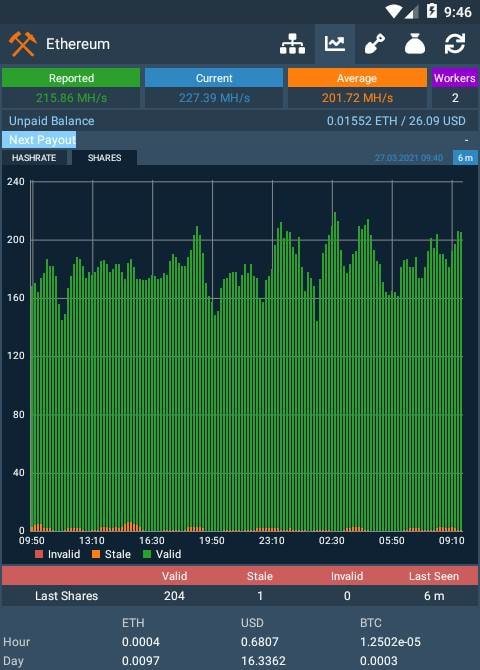Tap the USD earnings column header
This screenshot has width=480, height=670.
pos(252,623)
